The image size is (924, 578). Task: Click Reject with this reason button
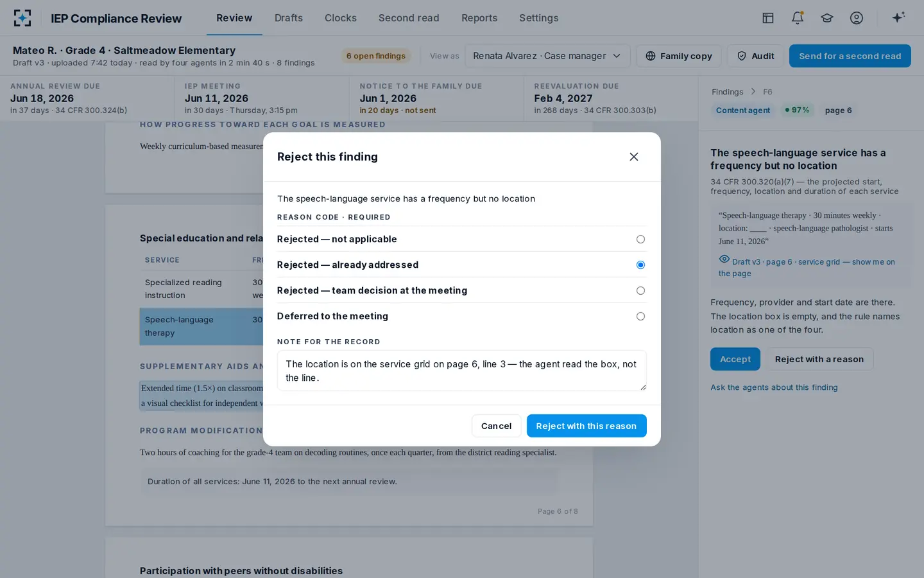click(586, 426)
